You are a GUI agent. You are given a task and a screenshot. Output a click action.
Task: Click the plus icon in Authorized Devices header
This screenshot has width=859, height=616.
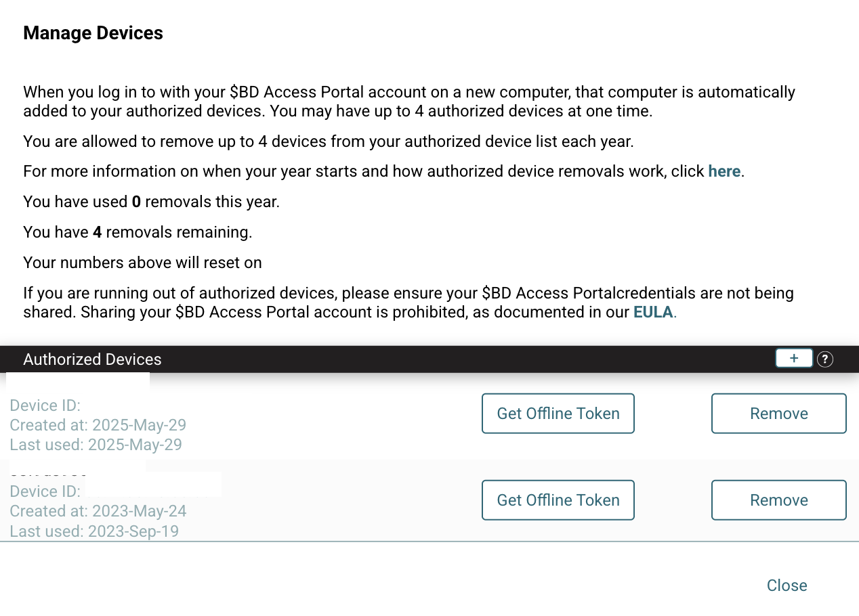[x=794, y=359]
